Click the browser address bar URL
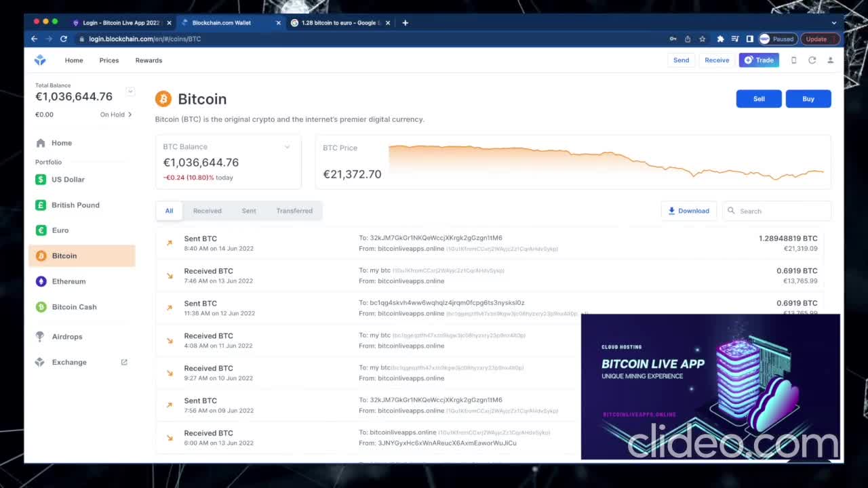 click(x=144, y=39)
